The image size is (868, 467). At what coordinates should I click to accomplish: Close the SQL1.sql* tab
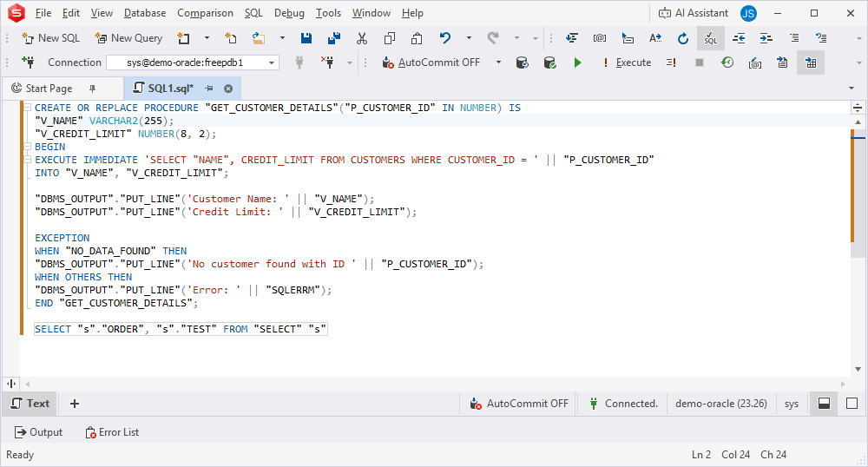228,89
